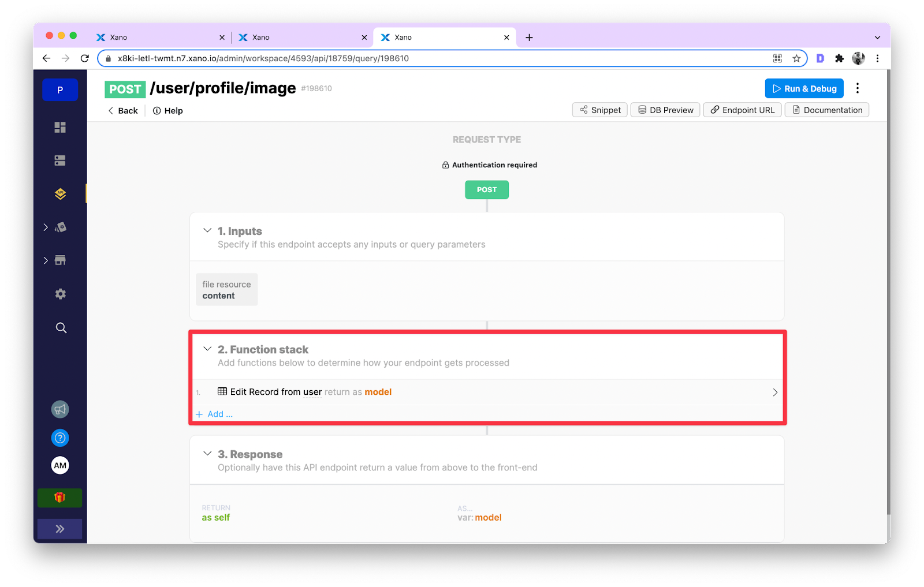
Task: Open workspace settings with the gear icon
Action: [x=59, y=294]
